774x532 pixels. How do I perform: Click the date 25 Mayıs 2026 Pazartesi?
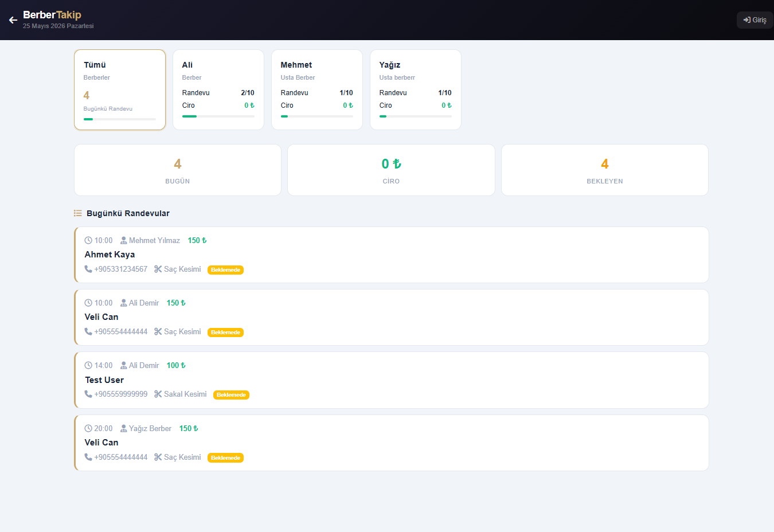[58, 26]
